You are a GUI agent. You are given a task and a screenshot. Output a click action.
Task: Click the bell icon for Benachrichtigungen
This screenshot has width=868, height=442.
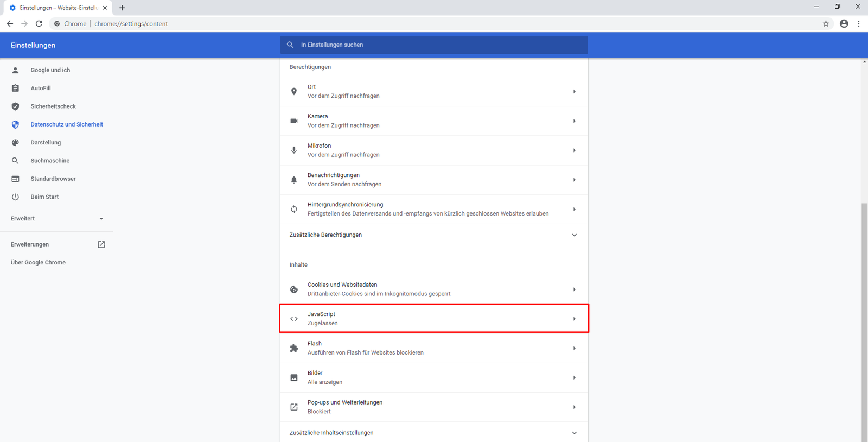pos(293,180)
